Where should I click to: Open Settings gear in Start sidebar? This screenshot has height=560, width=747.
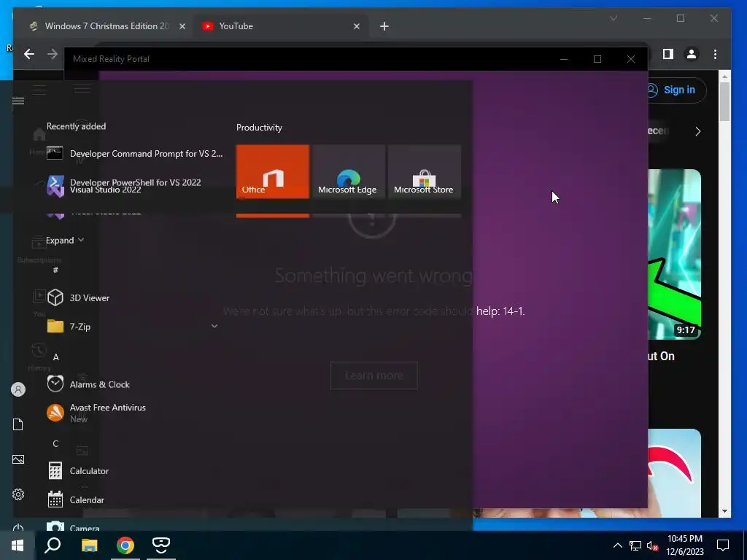click(18, 494)
